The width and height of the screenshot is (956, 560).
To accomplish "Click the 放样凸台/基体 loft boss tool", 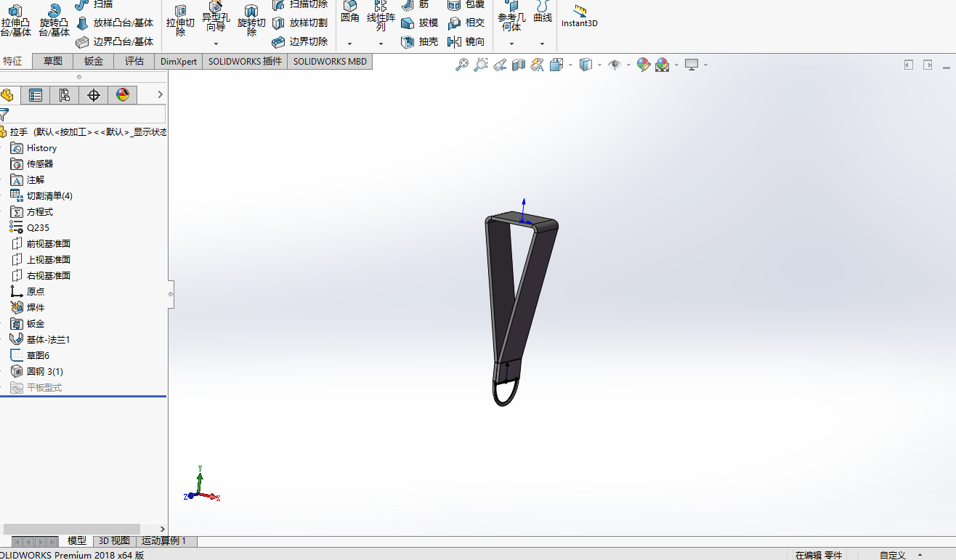I will coord(115,23).
